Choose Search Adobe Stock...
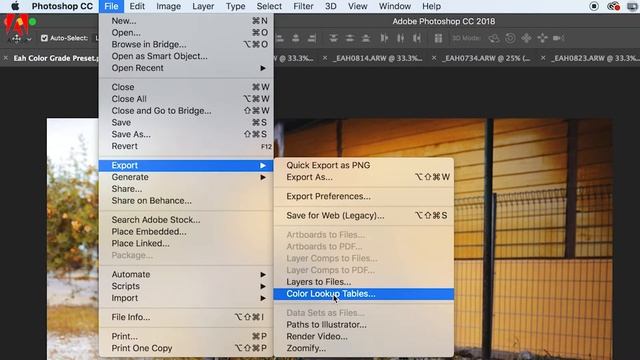 186,220
